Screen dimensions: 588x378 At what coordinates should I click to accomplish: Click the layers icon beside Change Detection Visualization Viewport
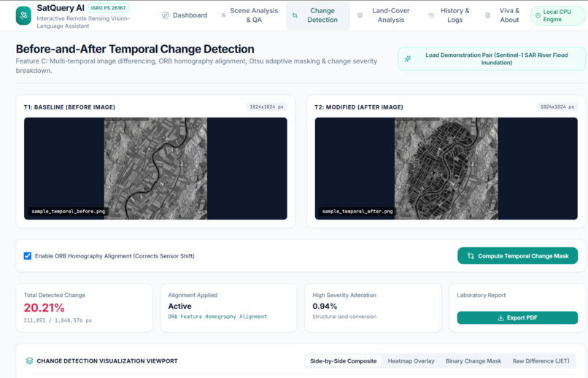29,360
